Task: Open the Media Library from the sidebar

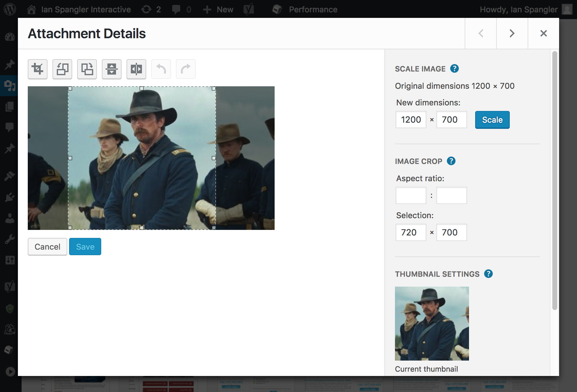Action: point(9,86)
